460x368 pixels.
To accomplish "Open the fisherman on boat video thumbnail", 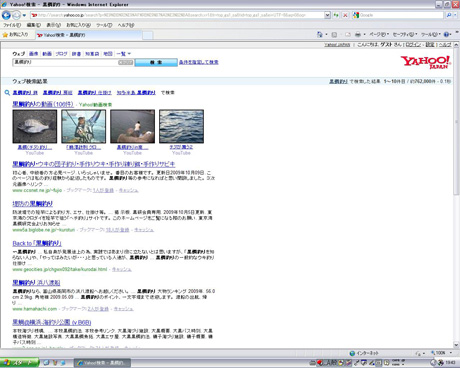I will tap(84, 127).
